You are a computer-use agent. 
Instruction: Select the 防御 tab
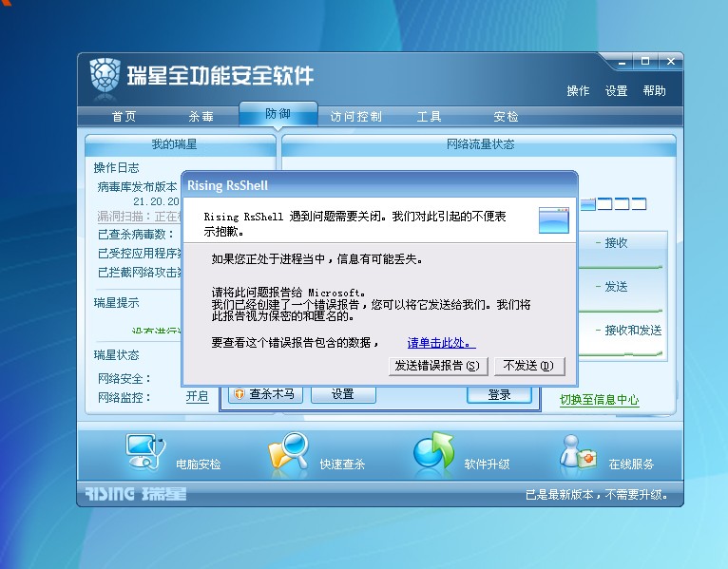278,114
